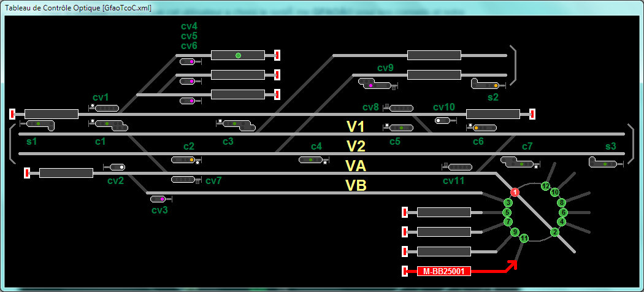Click the middle siding block next to cv5
The image size is (644, 292).
pos(238,75)
